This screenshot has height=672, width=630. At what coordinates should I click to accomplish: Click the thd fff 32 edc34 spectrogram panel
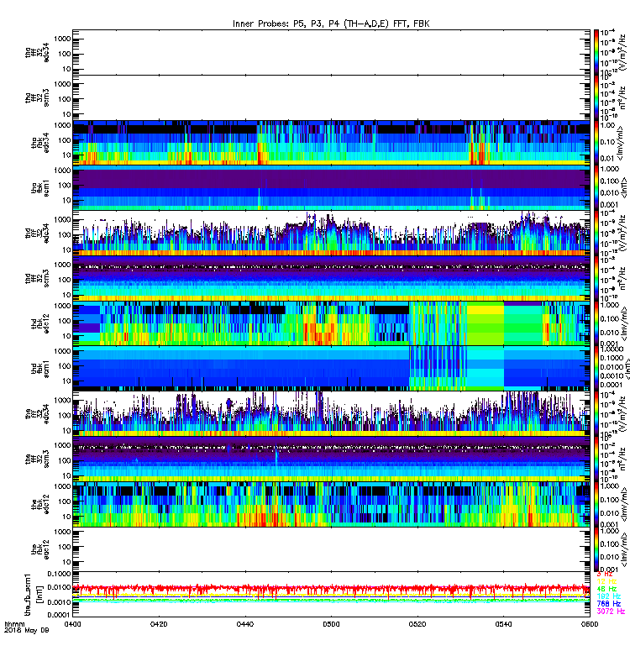(331, 234)
